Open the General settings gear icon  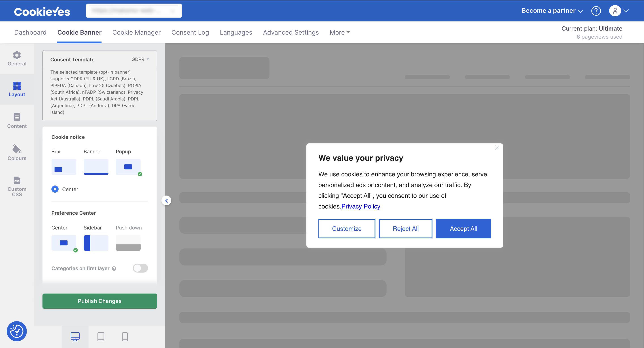(x=17, y=58)
